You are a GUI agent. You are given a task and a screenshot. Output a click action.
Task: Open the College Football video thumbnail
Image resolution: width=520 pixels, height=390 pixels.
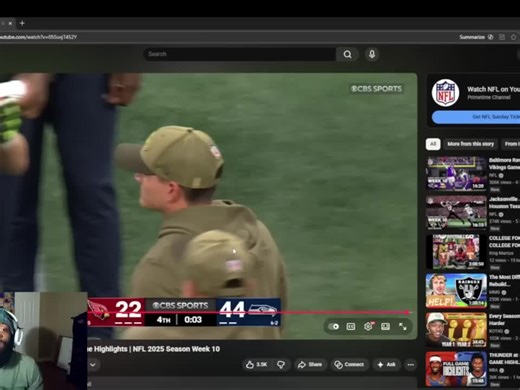(x=457, y=252)
